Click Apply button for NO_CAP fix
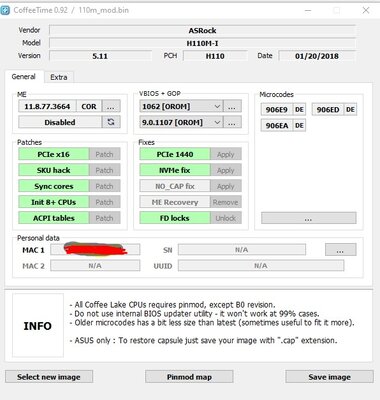The height and width of the screenshot is (400, 380). click(226, 186)
